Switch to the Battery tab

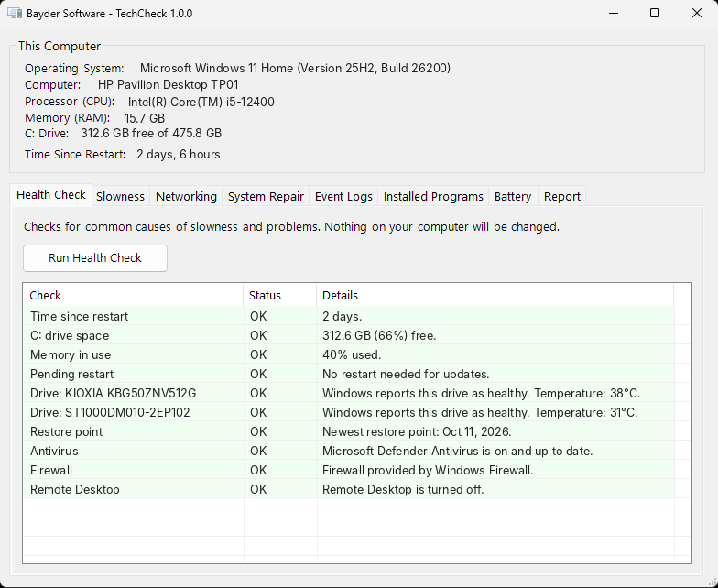513,196
